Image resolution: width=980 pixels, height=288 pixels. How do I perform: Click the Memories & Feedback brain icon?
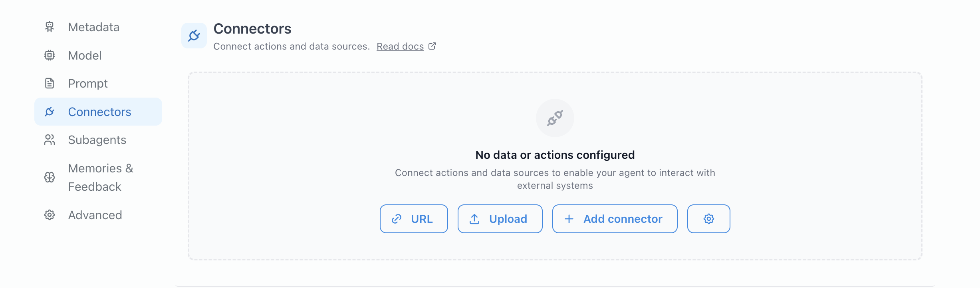(50, 177)
